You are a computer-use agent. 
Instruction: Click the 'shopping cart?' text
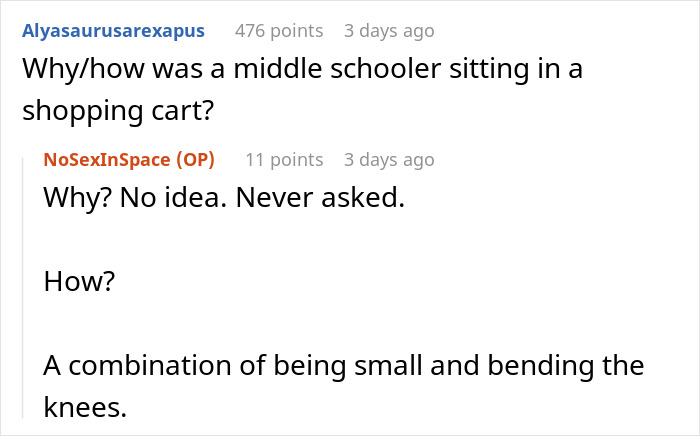118,110
